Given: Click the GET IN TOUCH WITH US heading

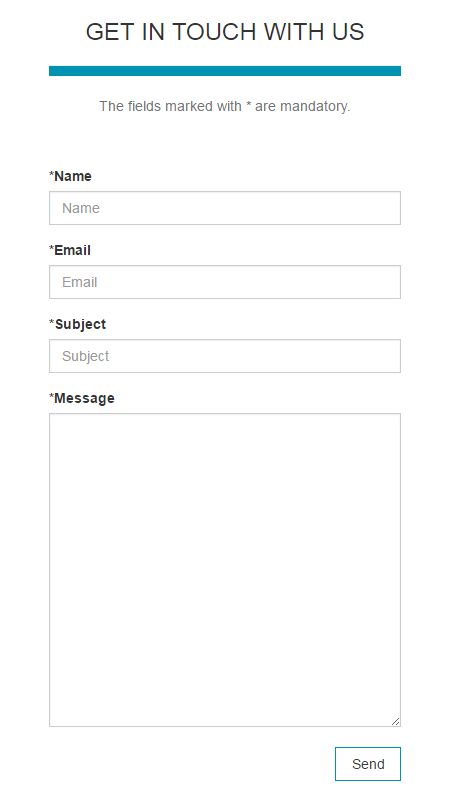Looking at the screenshot, I should 225,32.
